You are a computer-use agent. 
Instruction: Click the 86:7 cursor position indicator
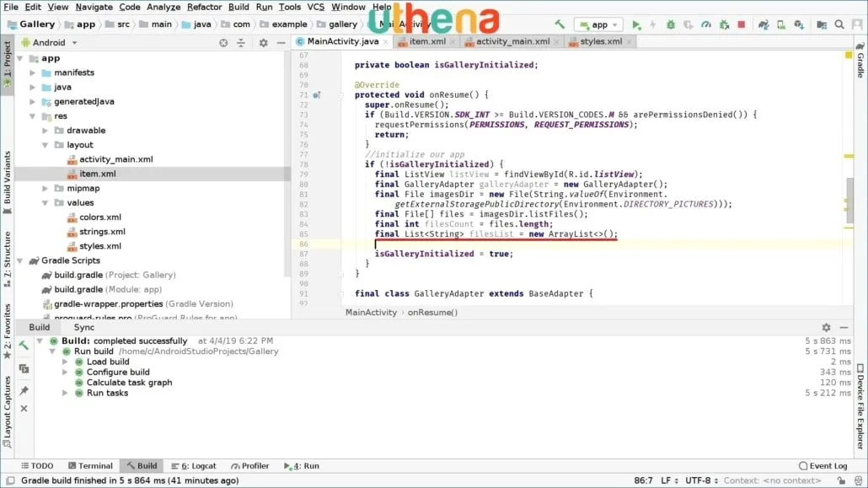[x=643, y=480]
